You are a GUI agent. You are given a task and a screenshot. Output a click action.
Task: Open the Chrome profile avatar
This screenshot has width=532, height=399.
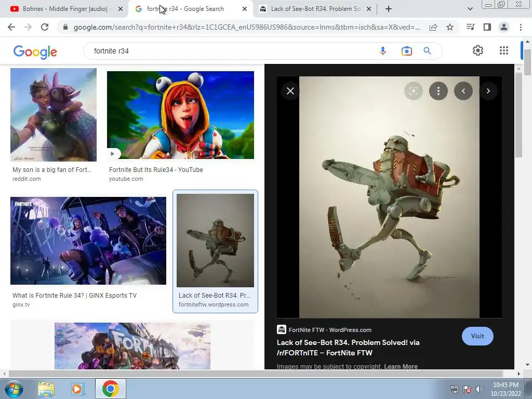pos(504,27)
